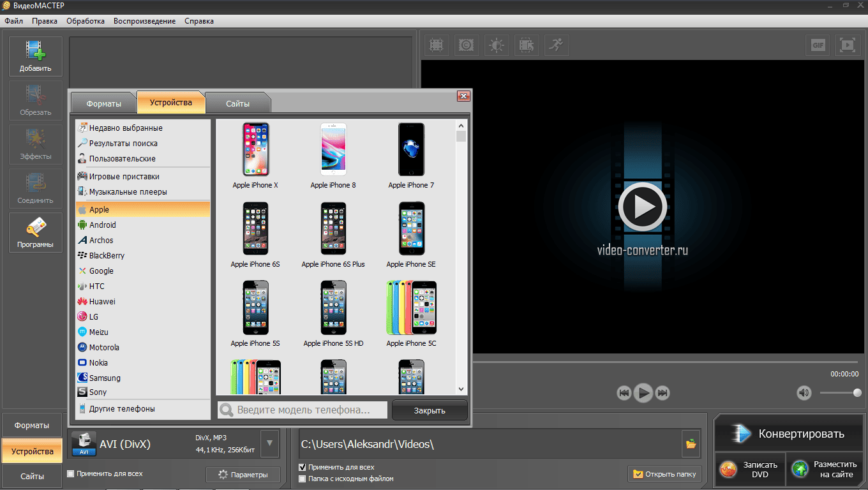Image resolution: width=868 pixels, height=490 pixels.
Task: Uncheck Применить для всех under output path
Action: click(x=303, y=468)
